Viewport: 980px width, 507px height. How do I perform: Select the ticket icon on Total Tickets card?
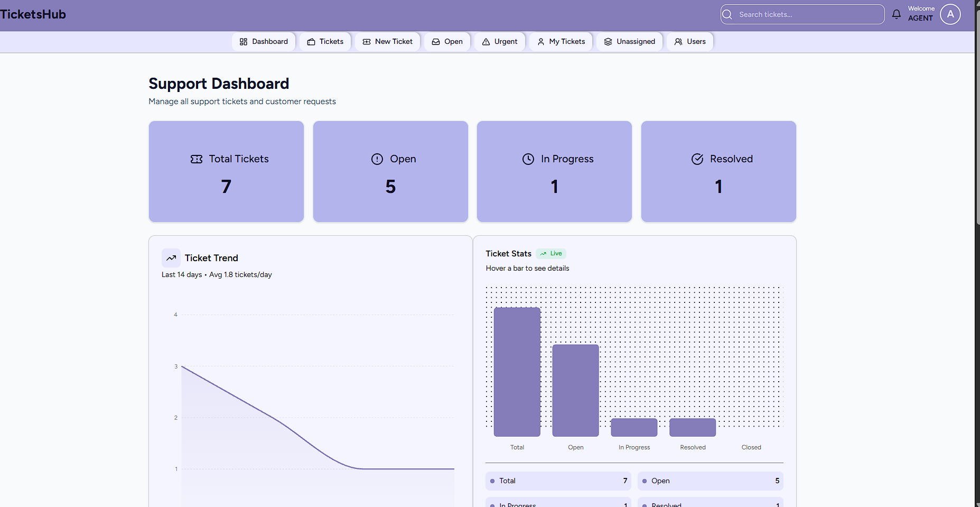[x=197, y=159]
